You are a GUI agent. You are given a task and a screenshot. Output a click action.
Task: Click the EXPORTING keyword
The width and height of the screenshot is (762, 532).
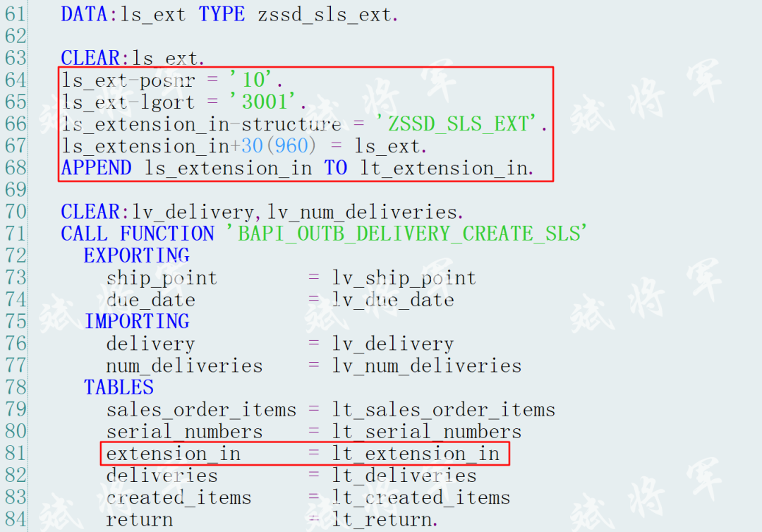tap(137, 255)
